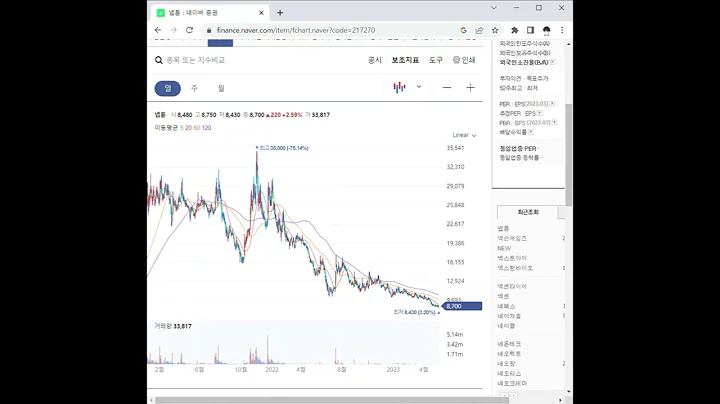Viewport: 720px width, 404px height.
Task: Open 네오크레마 in the recent list
Action: [512, 383]
